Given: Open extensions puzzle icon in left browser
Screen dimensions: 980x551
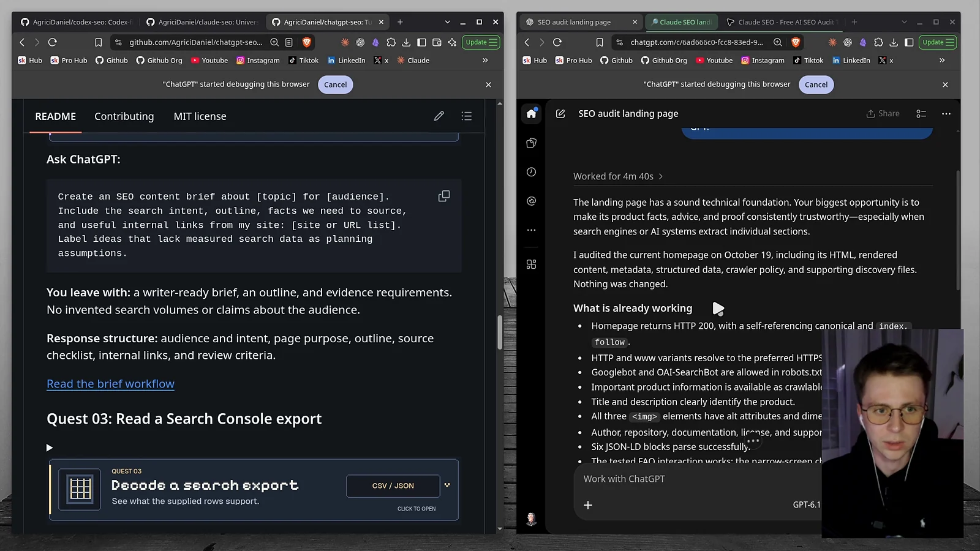Looking at the screenshot, I should [x=391, y=42].
